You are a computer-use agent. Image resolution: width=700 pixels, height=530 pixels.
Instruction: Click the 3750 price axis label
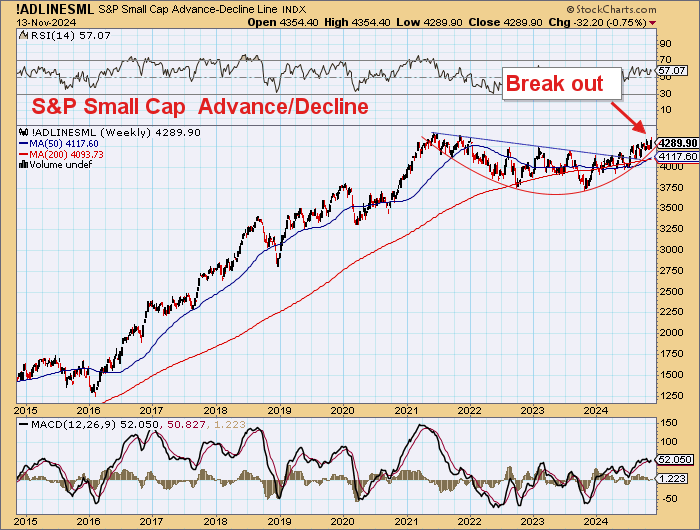tap(671, 188)
